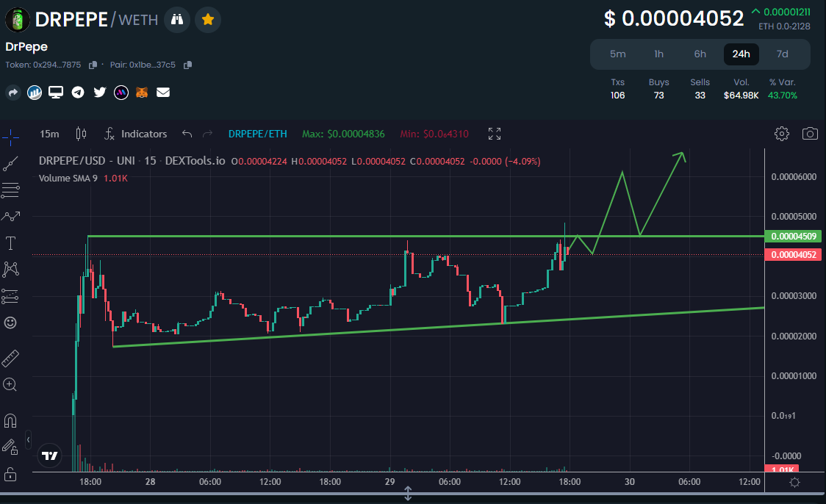Screen dimensions: 826x504
Task: Open the project's Telegram link
Action: (x=77, y=92)
